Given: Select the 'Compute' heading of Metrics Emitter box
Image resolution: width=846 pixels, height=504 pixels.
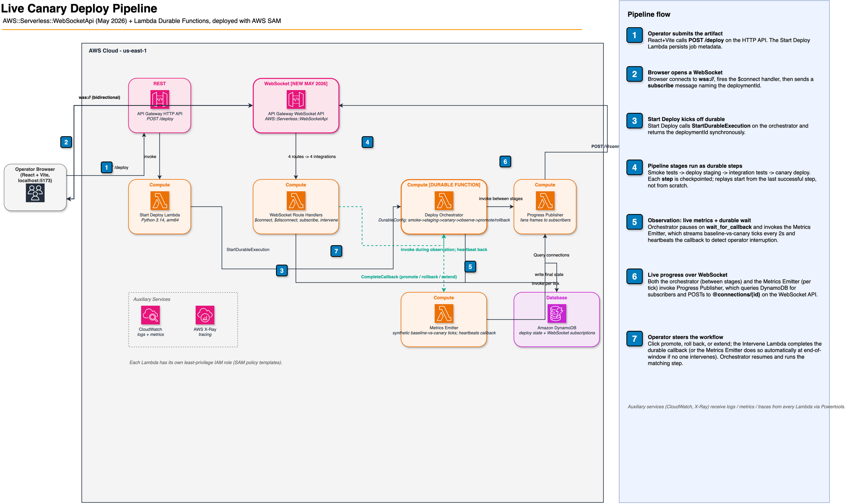Looking at the screenshot, I should point(444,298).
